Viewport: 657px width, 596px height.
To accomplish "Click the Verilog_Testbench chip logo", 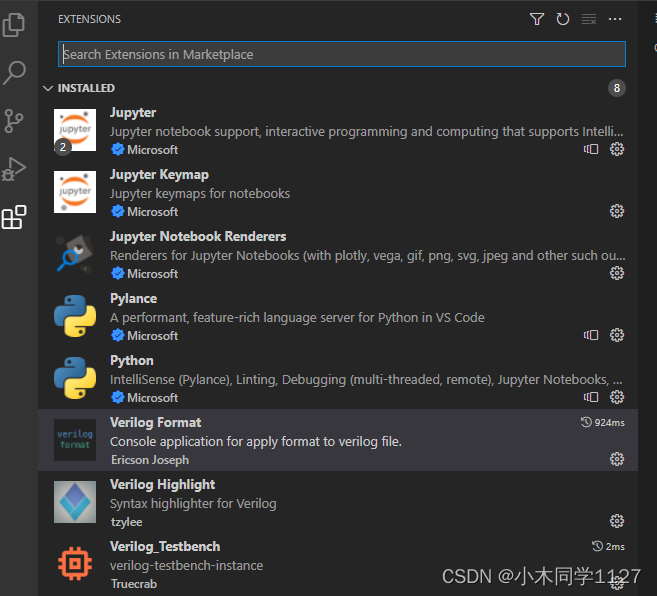I will click(x=75, y=564).
